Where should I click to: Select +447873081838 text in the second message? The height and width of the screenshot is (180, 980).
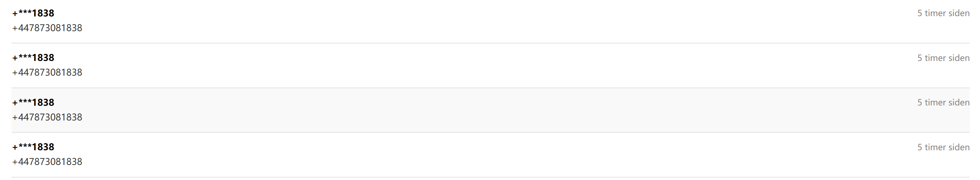point(47,73)
